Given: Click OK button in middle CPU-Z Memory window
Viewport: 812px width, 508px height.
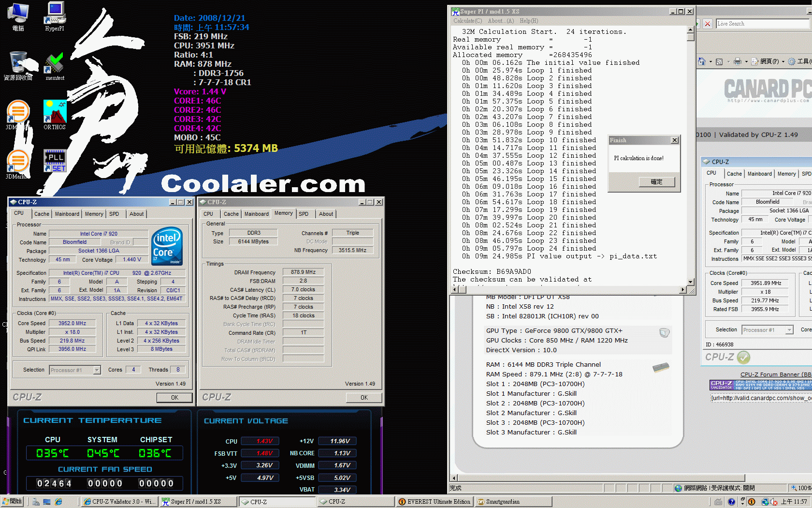Looking at the screenshot, I should tap(364, 398).
